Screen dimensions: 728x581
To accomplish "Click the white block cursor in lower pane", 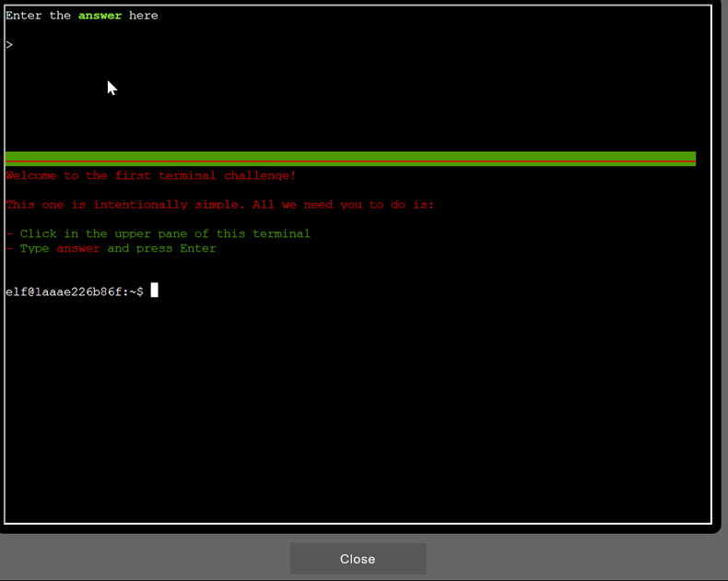I will pos(155,290).
